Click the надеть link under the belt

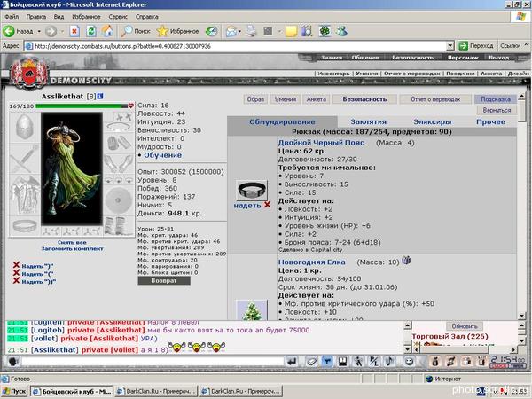click(247, 206)
